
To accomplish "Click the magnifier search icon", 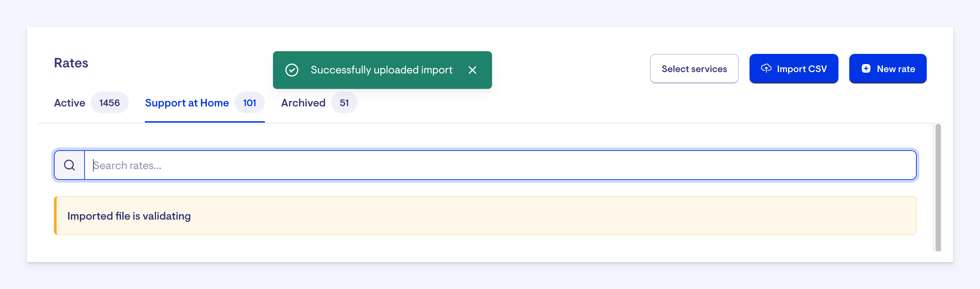I will 69,165.
